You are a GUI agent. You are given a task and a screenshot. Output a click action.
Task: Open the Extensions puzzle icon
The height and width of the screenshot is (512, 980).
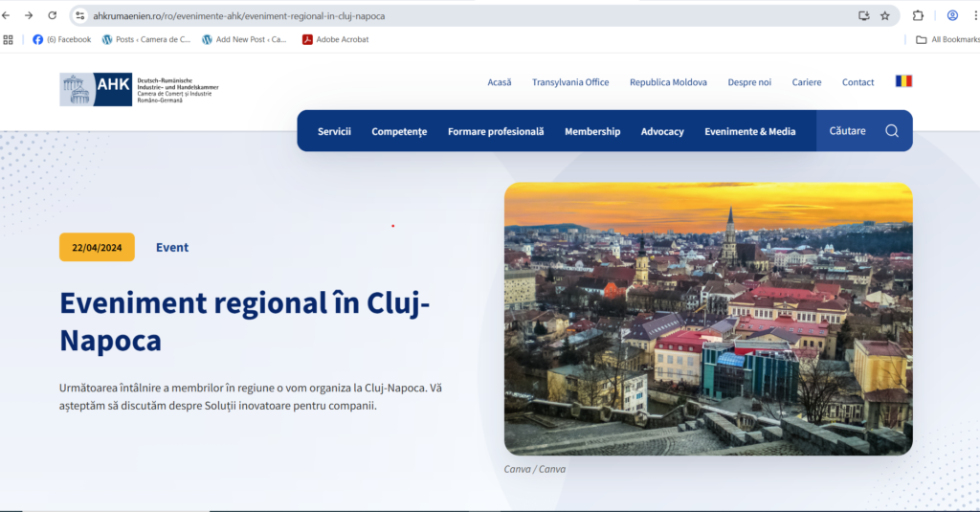coord(918,15)
